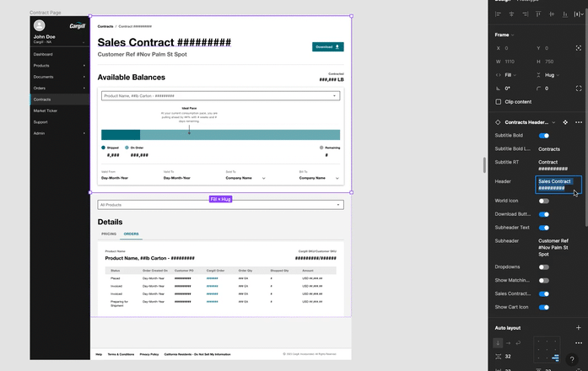The image size is (588, 371).
Task: Click the component diamond icon by Contracts Header
Action: pos(498,122)
